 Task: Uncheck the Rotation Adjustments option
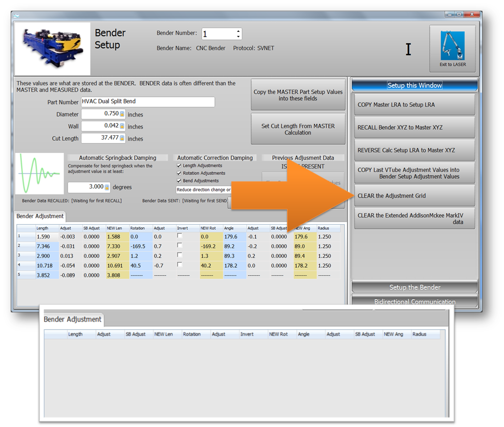coord(179,174)
